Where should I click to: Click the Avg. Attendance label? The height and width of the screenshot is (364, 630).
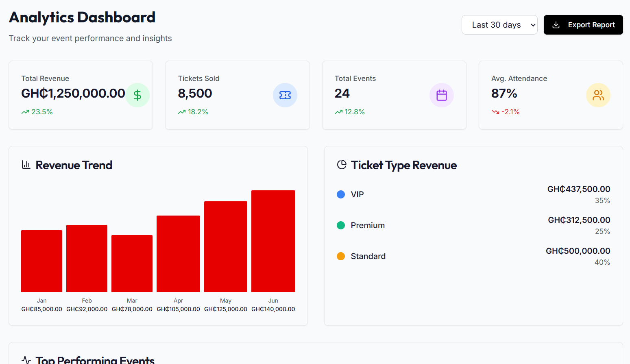(519, 78)
